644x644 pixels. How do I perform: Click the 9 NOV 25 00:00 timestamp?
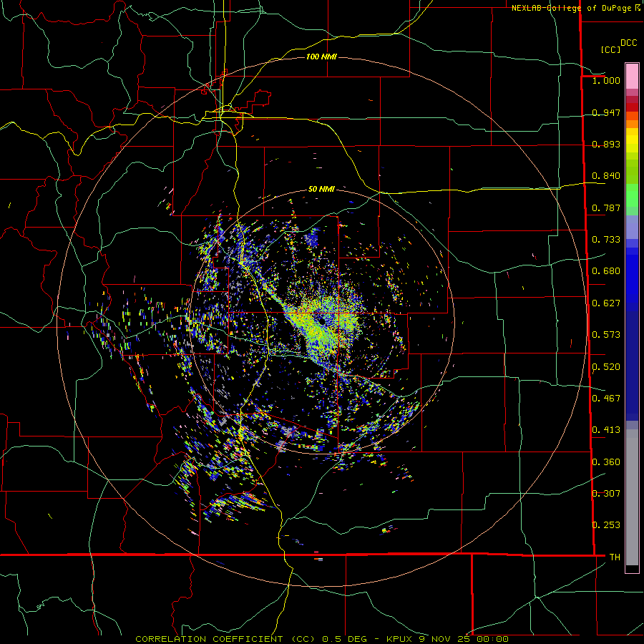(464, 639)
